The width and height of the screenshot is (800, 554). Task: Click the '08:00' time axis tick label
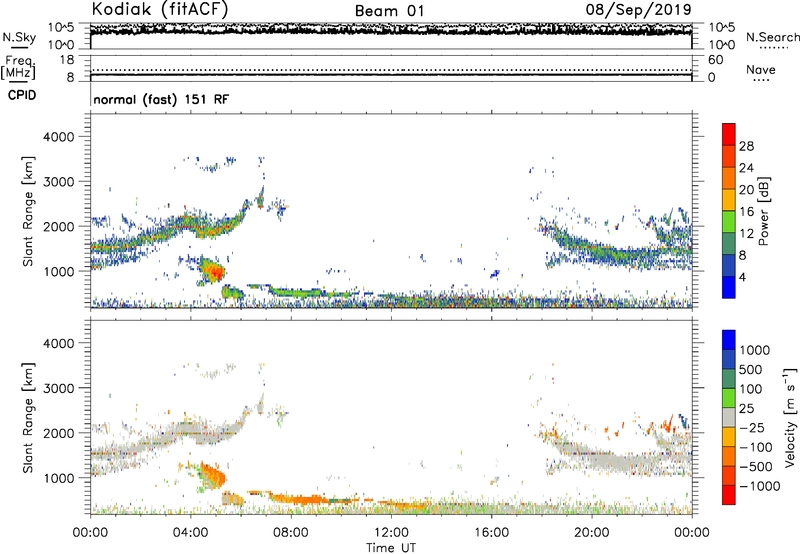(x=291, y=533)
